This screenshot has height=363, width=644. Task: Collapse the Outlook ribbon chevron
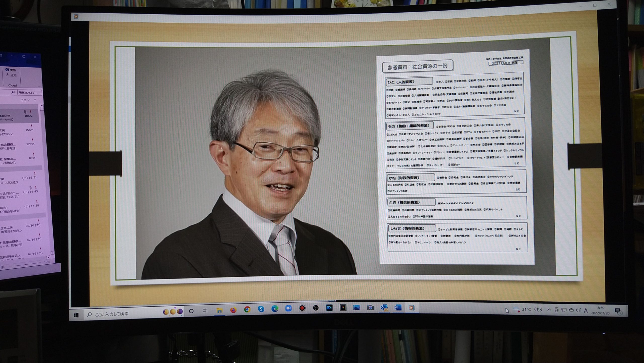pos(39,86)
